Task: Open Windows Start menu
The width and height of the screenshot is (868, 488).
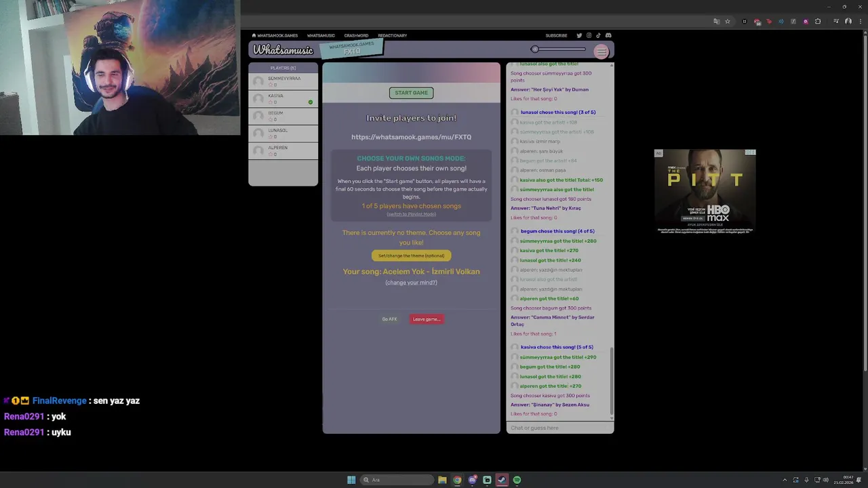Action: 351,480
